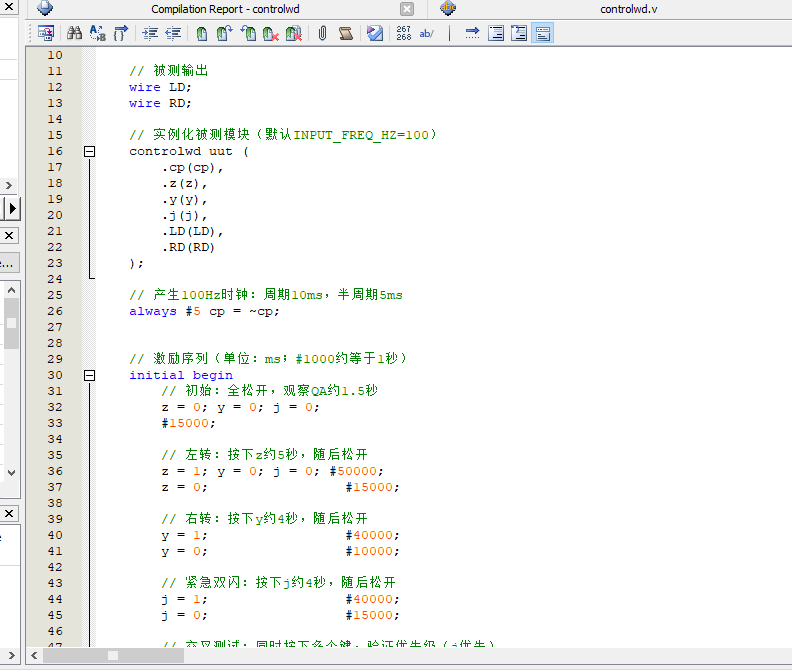The image size is (792, 672).
Task: Toggle line numbers display (267/268 icon)
Action: point(404,33)
